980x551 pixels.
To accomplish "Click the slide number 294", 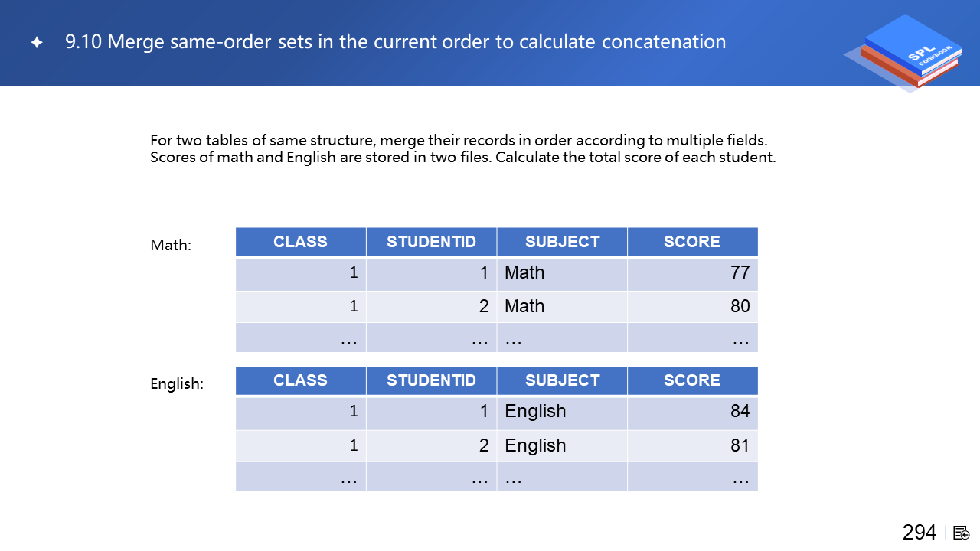I will 919,533.
